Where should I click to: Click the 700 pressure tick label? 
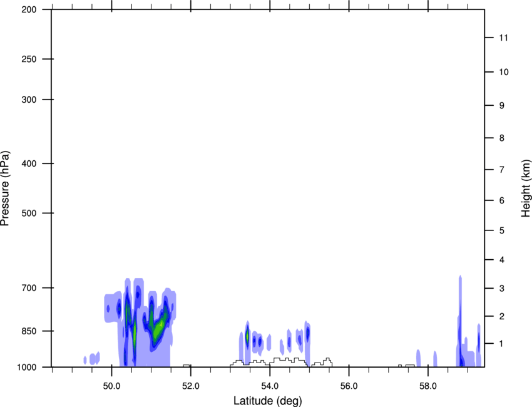pyautogui.click(x=29, y=288)
